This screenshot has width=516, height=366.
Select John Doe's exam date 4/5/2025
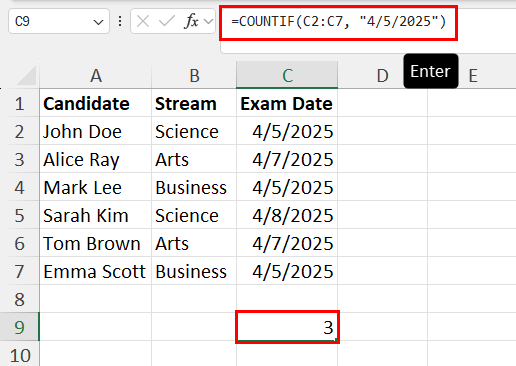click(x=287, y=132)
